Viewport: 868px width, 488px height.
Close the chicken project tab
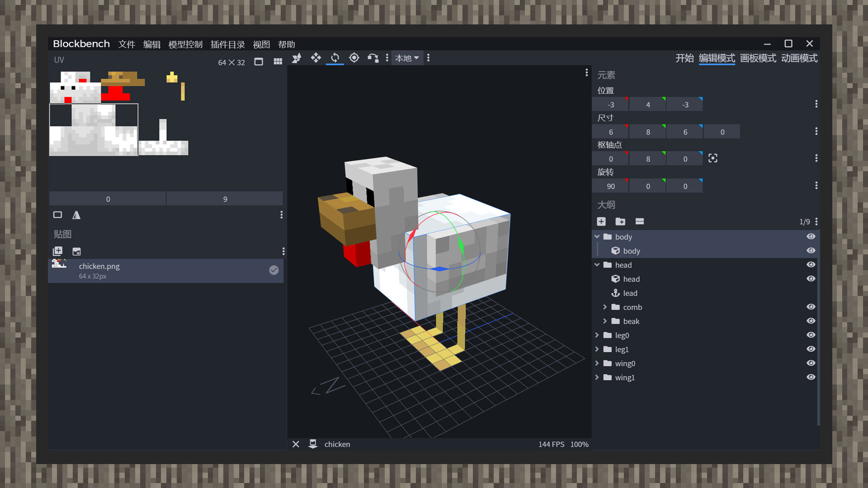296,444
